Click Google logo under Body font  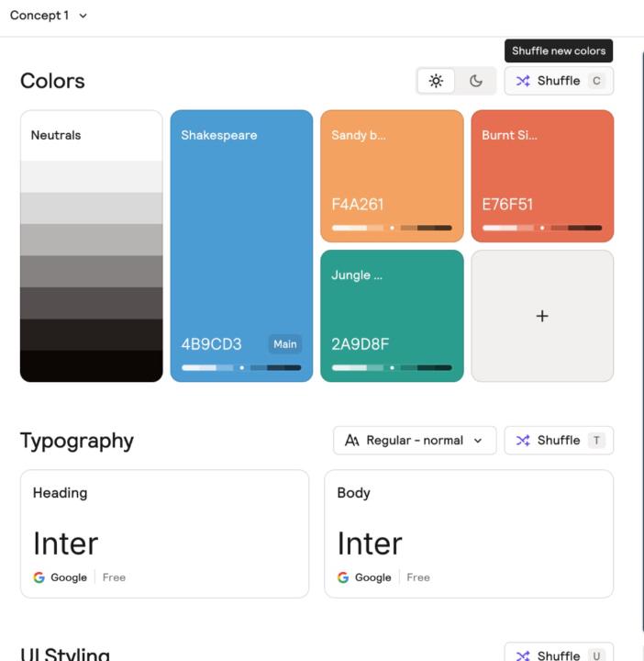(343, 577)
